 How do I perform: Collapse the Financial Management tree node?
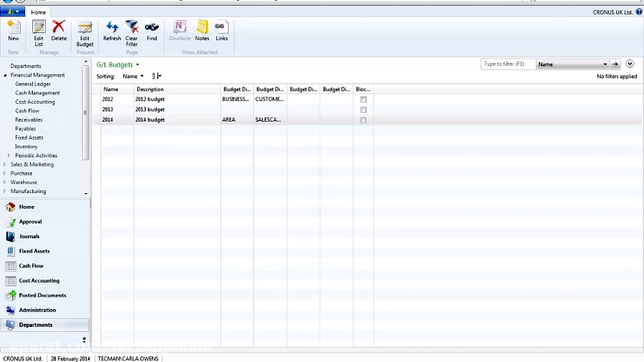tap(5, 75)
